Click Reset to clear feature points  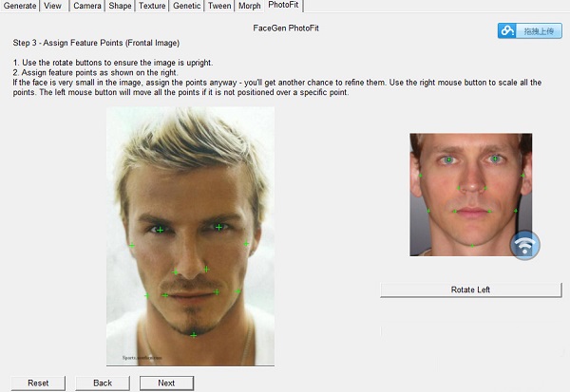(x=38, y=383)
